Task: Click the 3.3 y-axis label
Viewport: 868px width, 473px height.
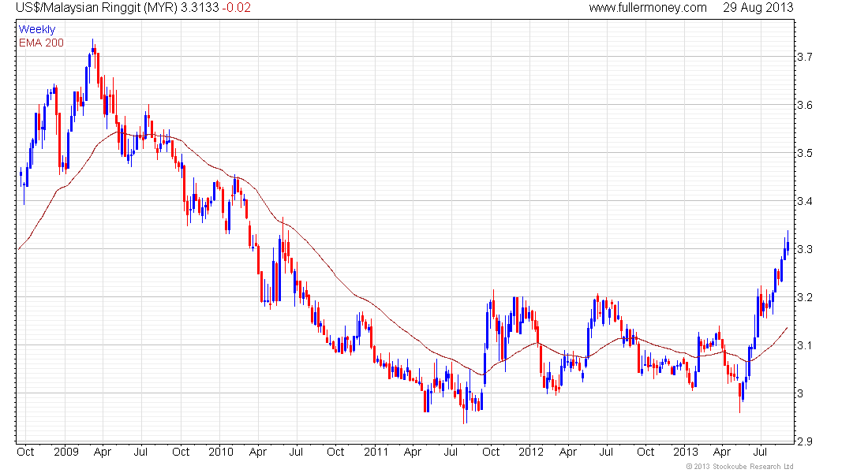Action: (804, 249)
